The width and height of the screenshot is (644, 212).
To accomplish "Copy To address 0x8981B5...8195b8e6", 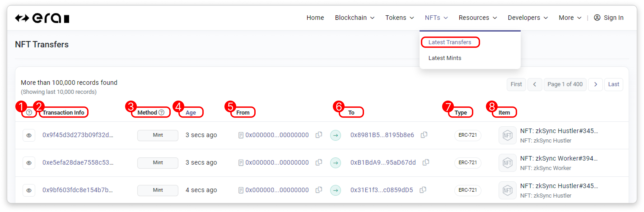I will (424, 135).
